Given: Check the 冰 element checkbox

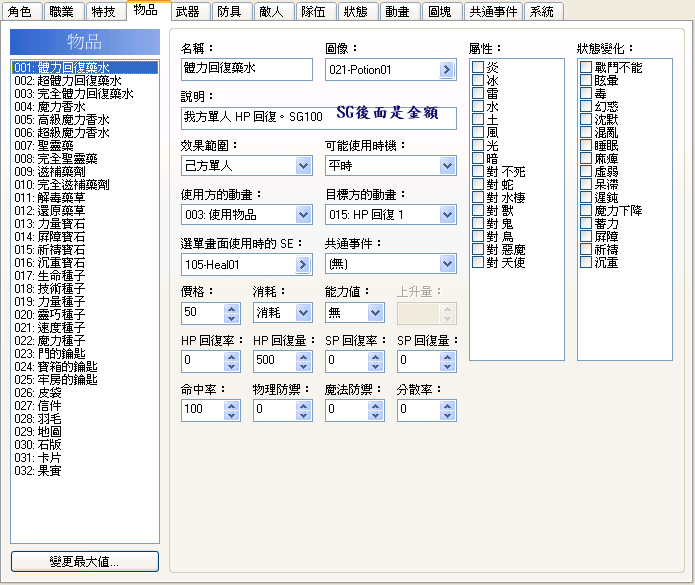Looking at the screenshot, I should tap(478, 80).
